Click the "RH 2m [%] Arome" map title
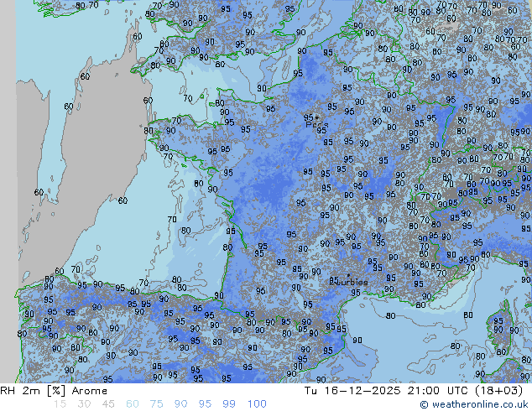This screenshot has height=411, width=532. (54, 391)
